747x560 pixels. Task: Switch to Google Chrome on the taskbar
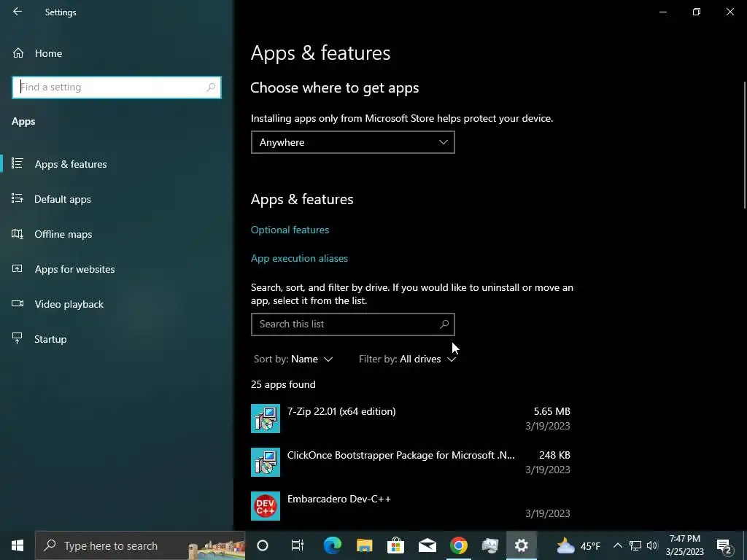[459, 545]
